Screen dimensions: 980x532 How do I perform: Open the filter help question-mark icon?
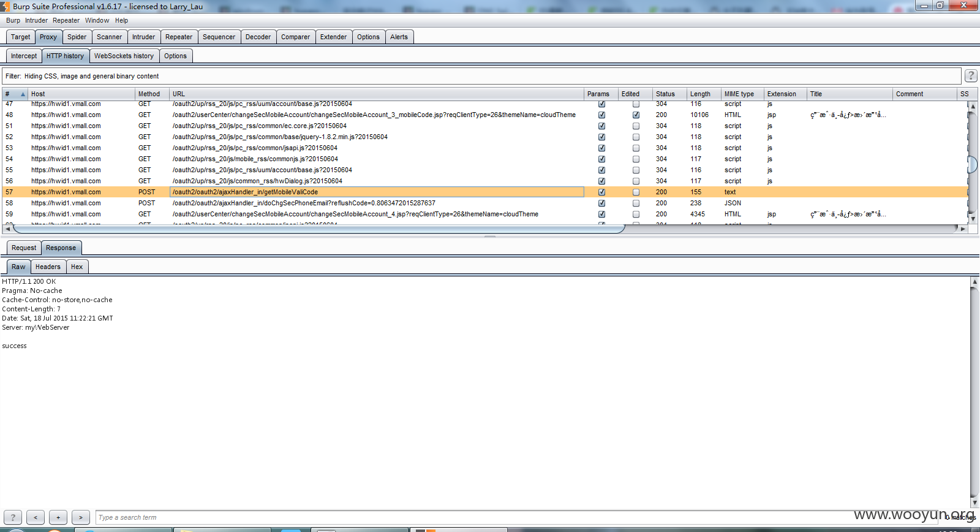[x=971, y=75]
